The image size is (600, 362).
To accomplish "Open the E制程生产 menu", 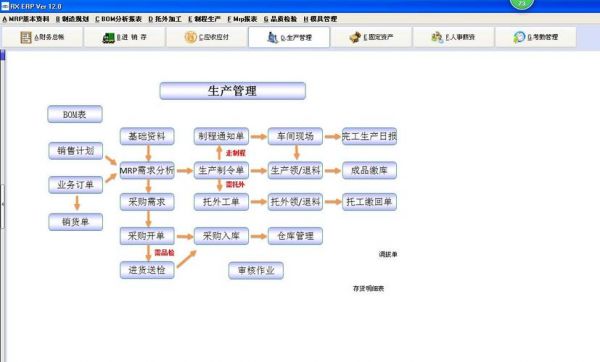I will [204, 19].
